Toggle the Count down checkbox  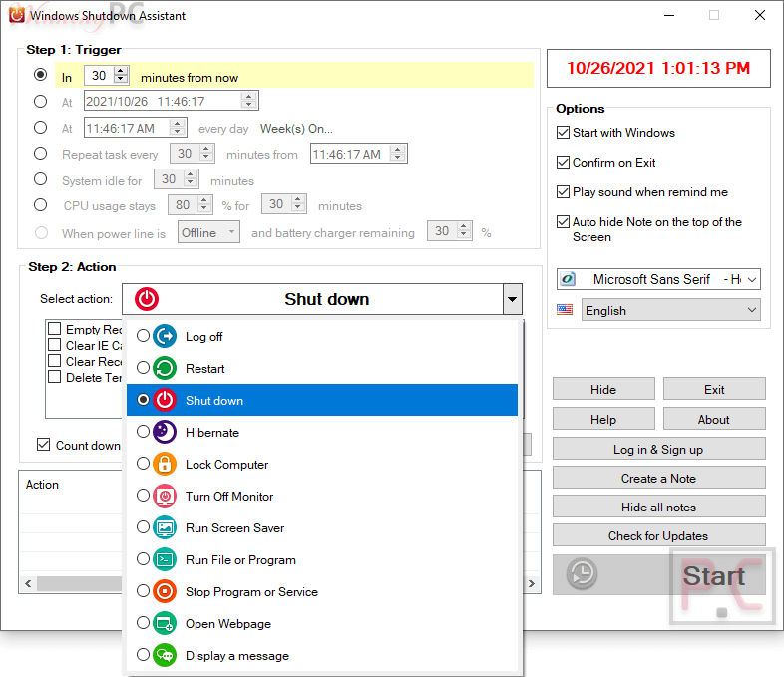pyautogui.click(x=44, y=444)
